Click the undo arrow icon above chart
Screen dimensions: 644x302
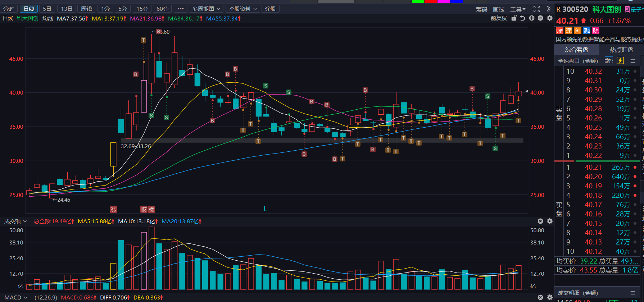[x=523, y=18]
